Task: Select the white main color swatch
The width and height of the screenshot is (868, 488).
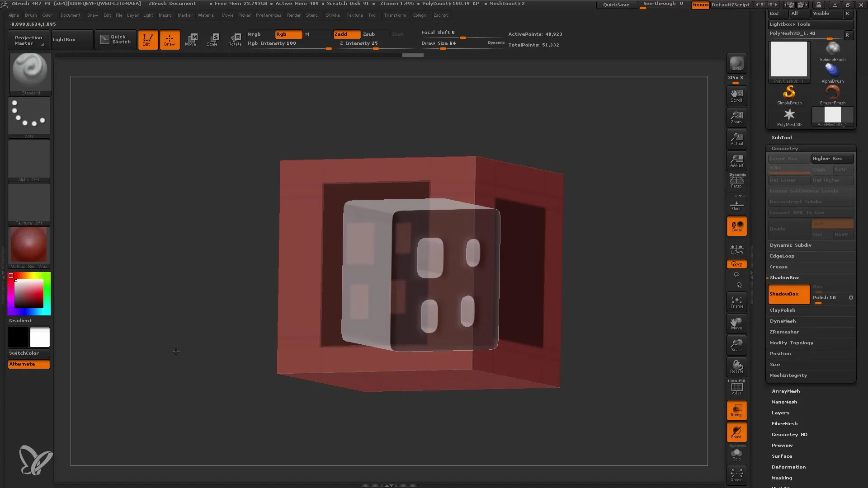Action: pos(40,337)
